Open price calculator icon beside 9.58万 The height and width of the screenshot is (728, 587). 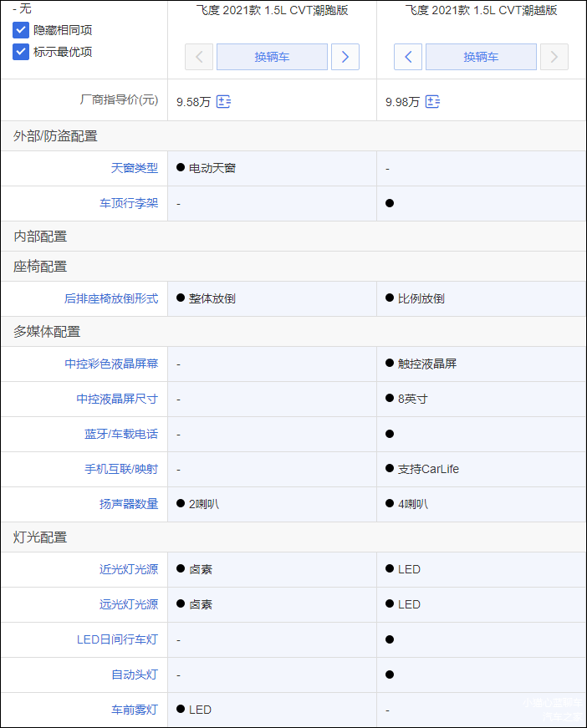click(223, 101)
